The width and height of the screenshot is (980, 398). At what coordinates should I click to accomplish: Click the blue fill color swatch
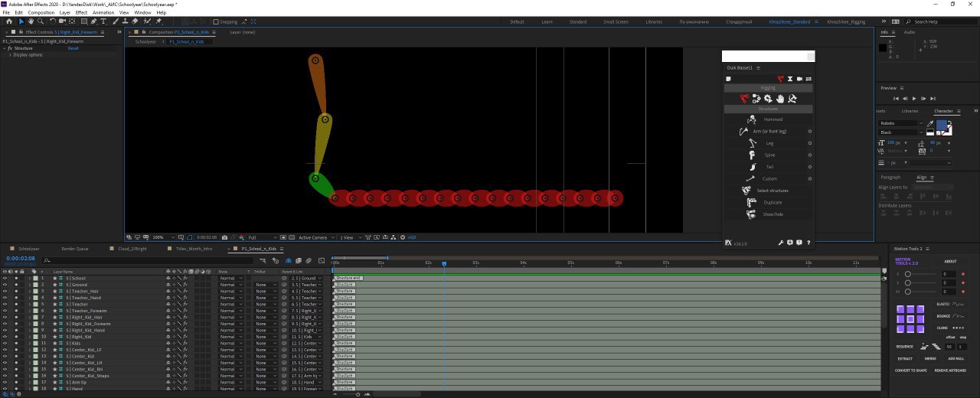[942, 126]
